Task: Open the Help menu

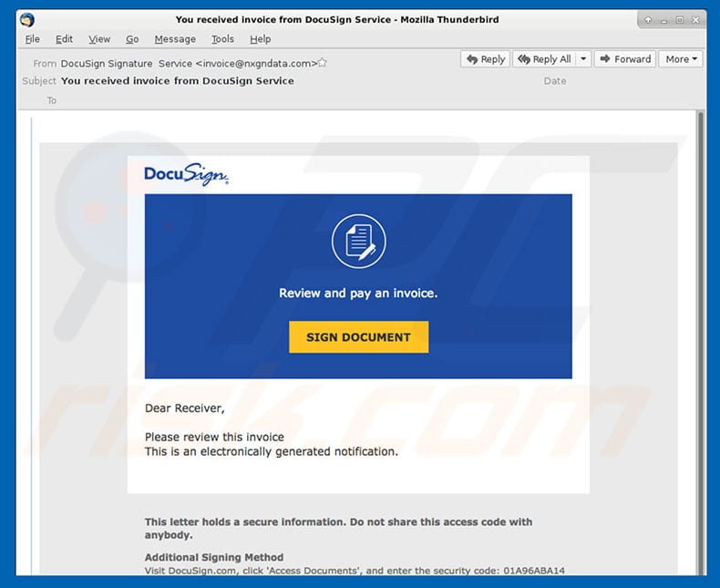Action: point(261,39)
